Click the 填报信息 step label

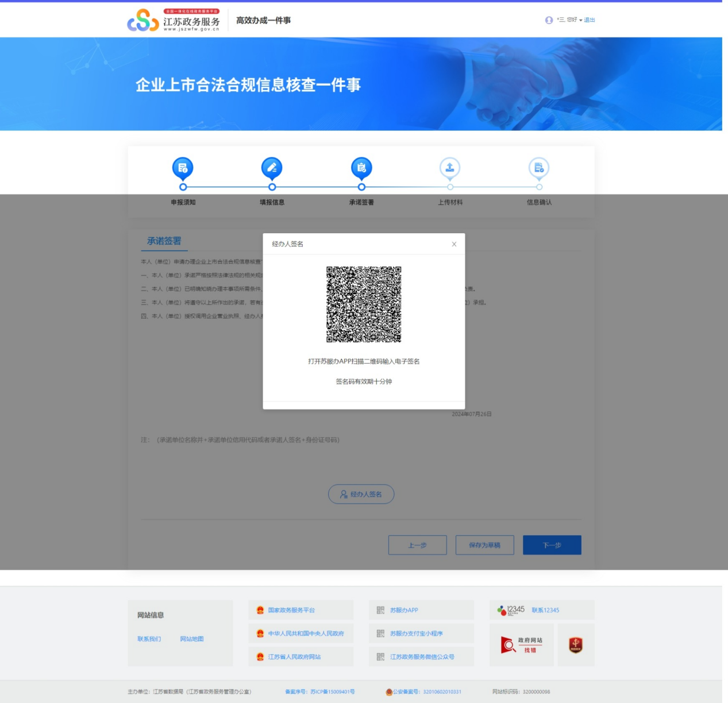pos(272,202)
